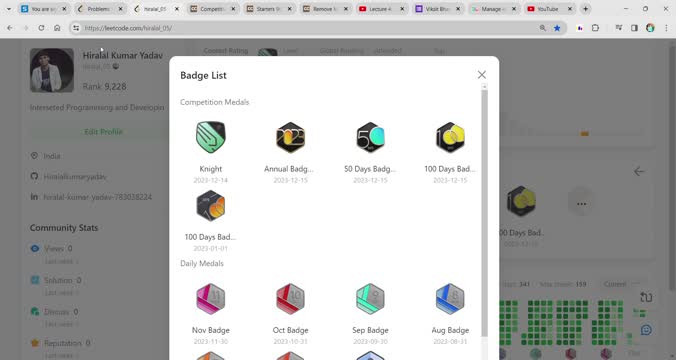
Task: Open the tab search dropdown arrow
Action: click(9, 9)
